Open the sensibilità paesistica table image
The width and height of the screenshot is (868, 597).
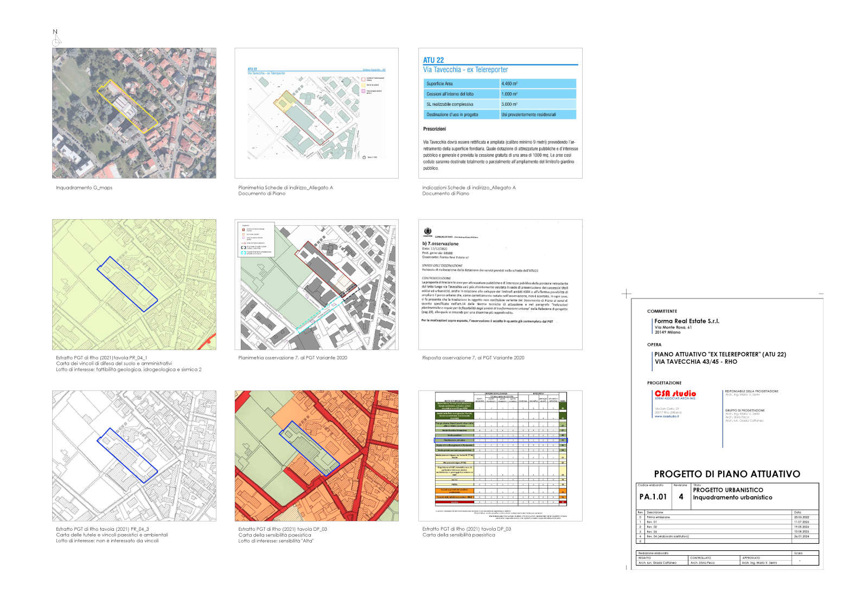tap(500, 456)
